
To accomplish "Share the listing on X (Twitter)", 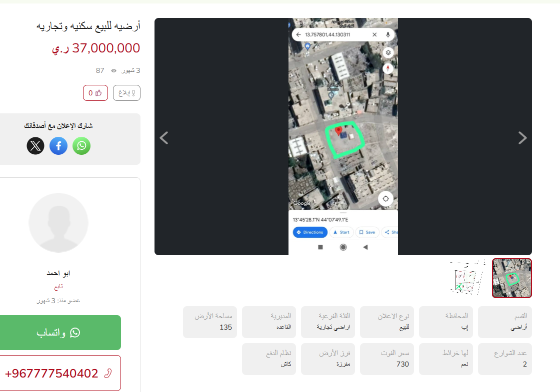I will coord(35,146).
